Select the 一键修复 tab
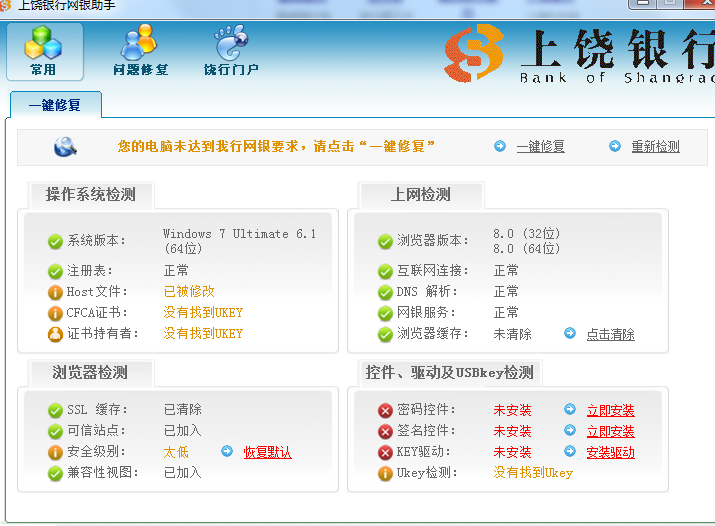 [x=55, y=105]
